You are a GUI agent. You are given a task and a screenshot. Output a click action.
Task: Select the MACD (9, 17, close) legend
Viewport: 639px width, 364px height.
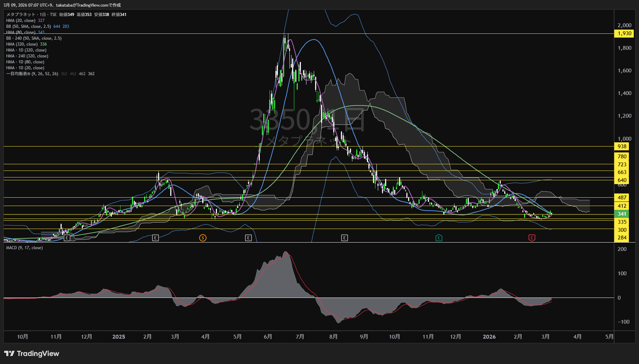coord(24,248)
